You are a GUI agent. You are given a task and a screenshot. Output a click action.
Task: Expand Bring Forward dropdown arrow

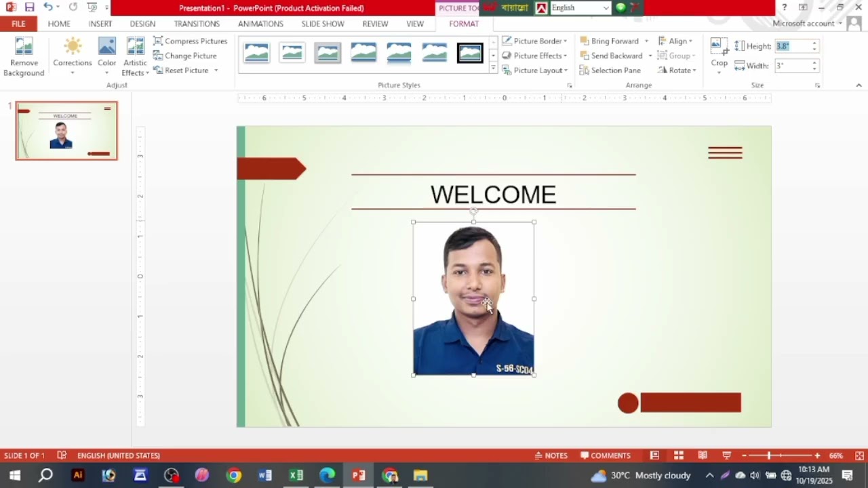point(646,41)
